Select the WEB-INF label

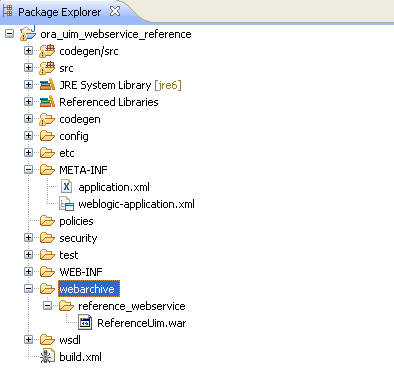(81, 272)
